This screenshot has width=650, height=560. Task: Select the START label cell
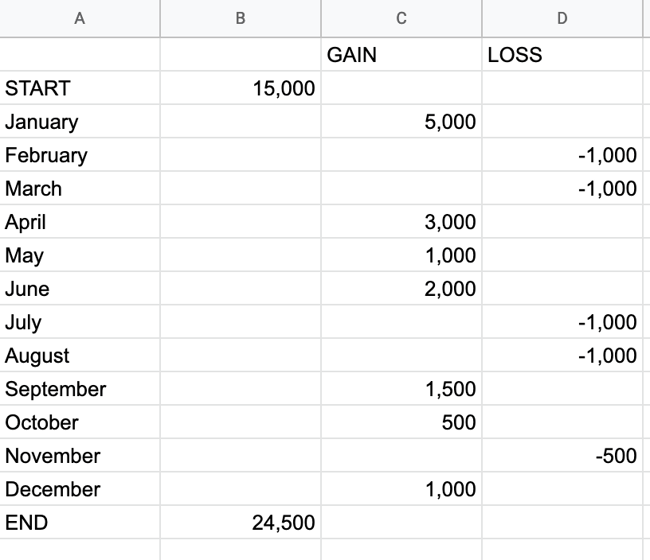click(x=80, y=89)
